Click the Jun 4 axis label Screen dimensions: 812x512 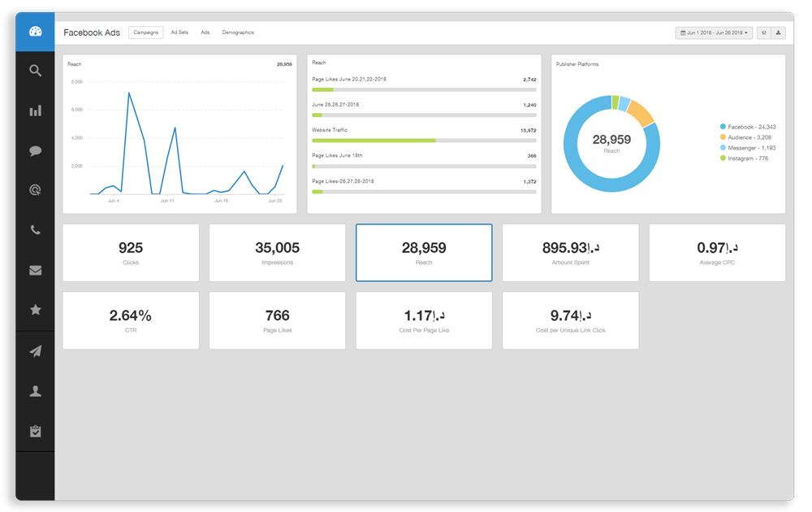point(114,201)
